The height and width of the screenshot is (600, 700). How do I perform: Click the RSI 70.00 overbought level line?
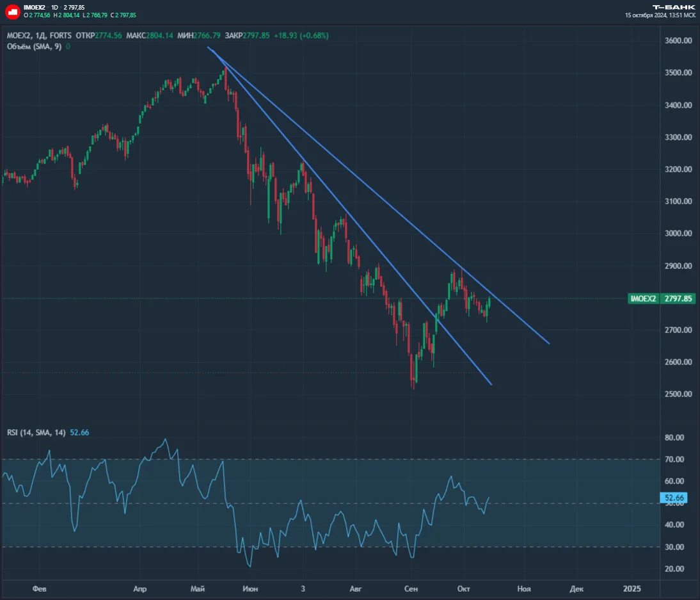[x=330, y=459]
